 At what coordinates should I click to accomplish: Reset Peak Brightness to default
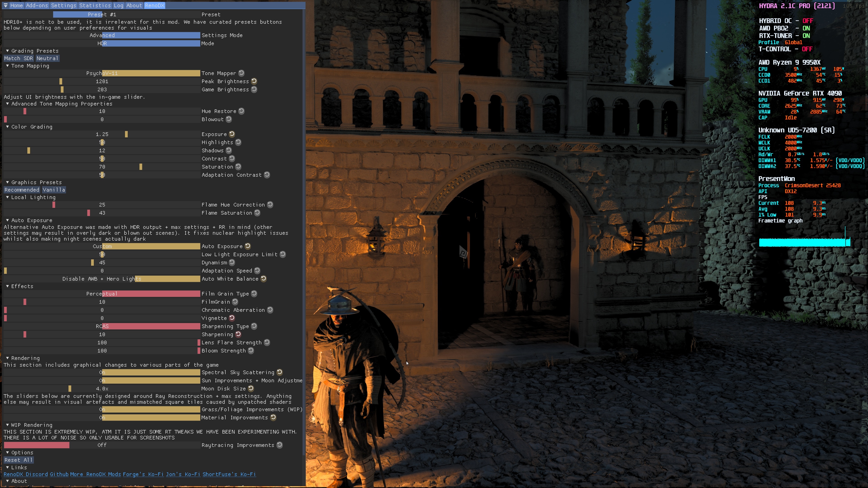coord(254,81)
